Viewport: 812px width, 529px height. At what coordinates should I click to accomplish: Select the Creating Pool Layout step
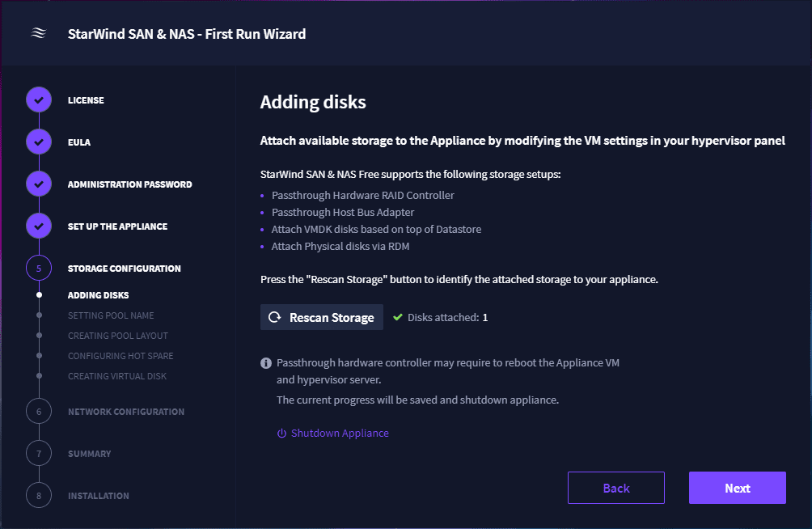pos(117,335)
